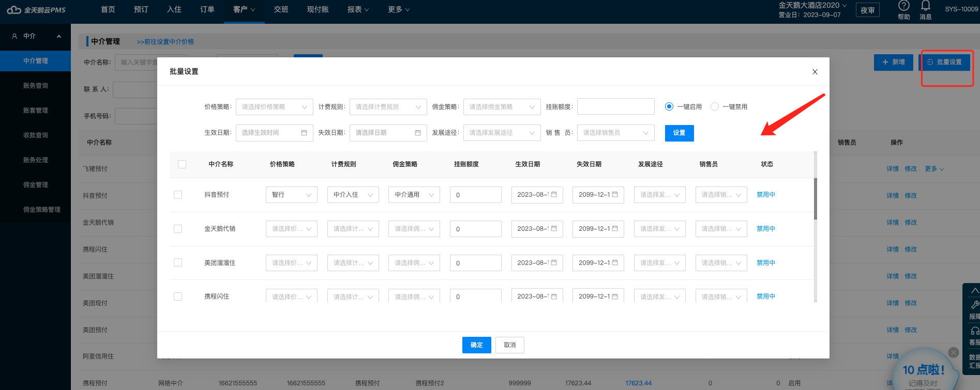Click 禁用中 status for 金天鹅代销
The image size is (980, 390).
pyautogui.click(x=766, y=229)
